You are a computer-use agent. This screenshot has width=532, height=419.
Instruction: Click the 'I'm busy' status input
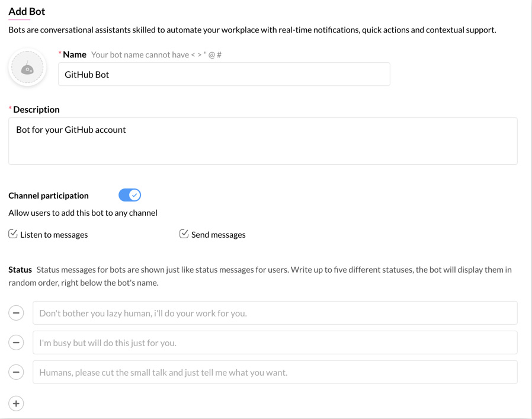coord(275,343)
